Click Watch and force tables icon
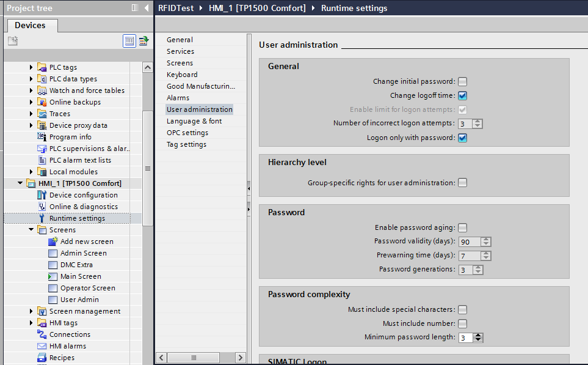 click(42, 91)
